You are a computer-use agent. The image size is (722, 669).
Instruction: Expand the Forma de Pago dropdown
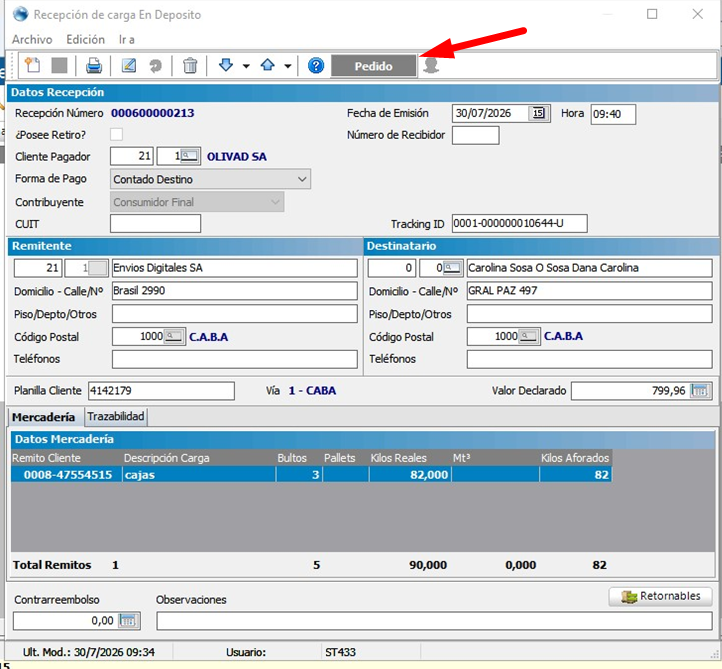[x=302, y=179]
